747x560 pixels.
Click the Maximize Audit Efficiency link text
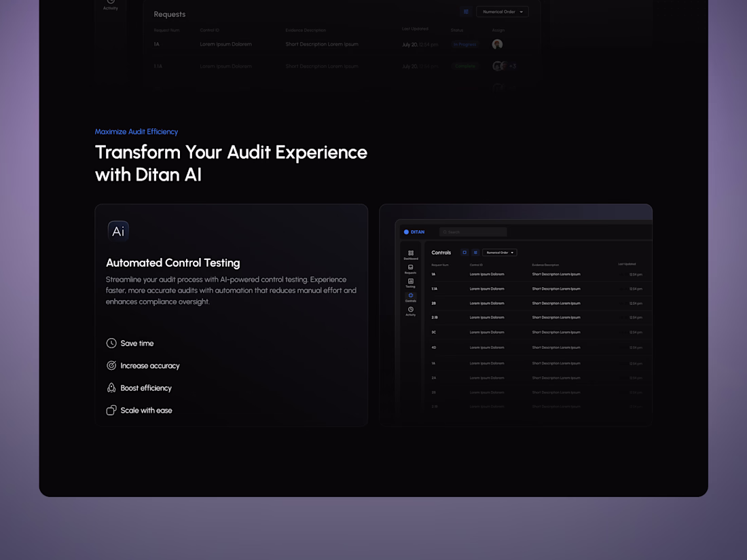(136, 132)
